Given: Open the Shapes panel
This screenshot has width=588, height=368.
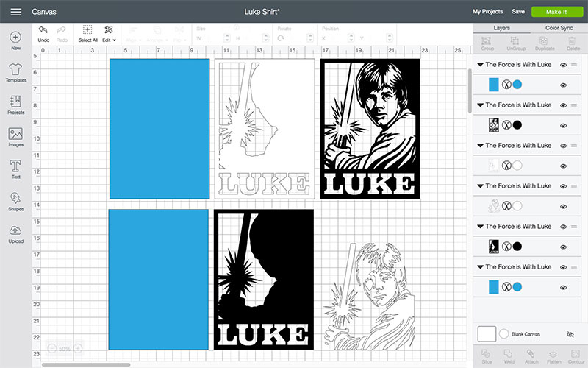Looking at the screenshot, I should coord(15,202).
